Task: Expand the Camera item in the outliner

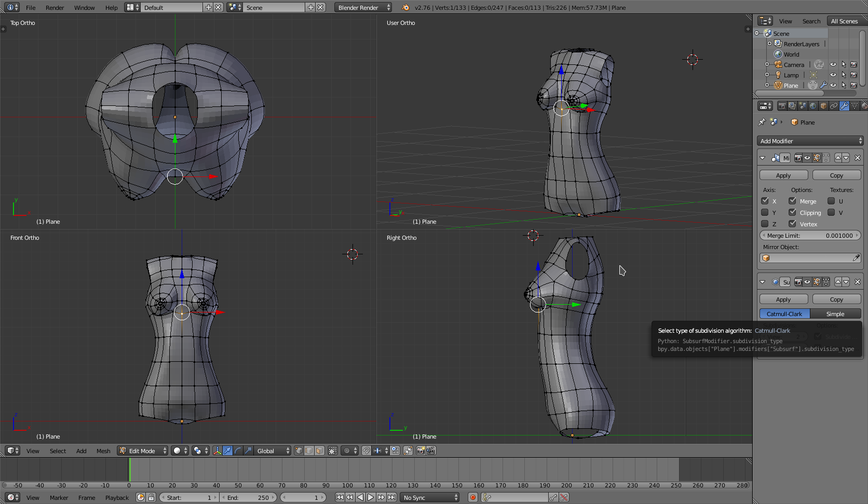Action: 767,65
